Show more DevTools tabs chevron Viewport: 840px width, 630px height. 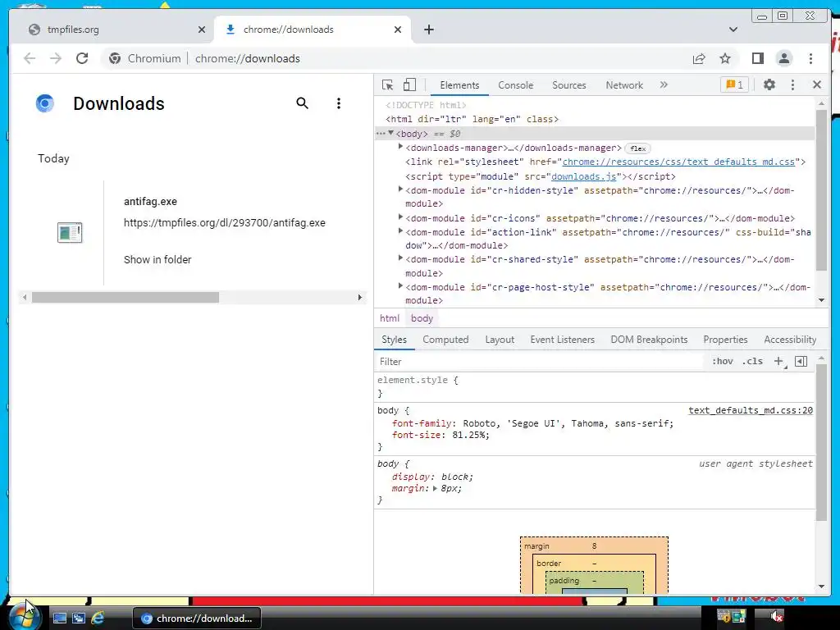(664, 84)
